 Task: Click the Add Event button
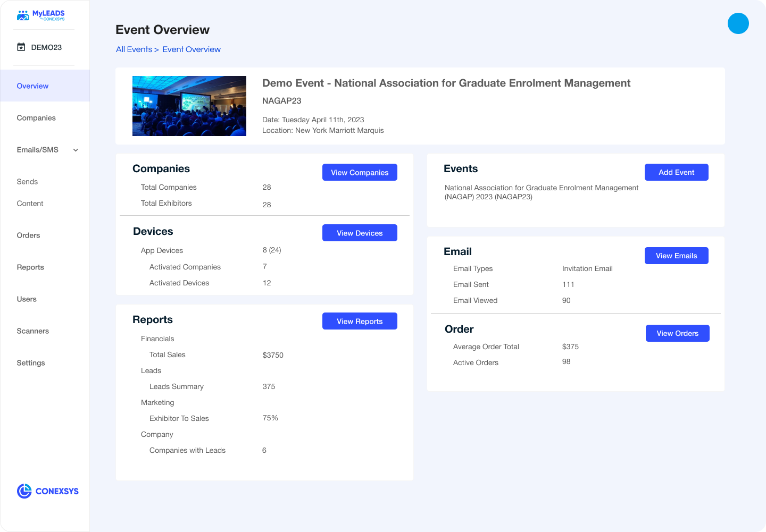tap(677, 172)
